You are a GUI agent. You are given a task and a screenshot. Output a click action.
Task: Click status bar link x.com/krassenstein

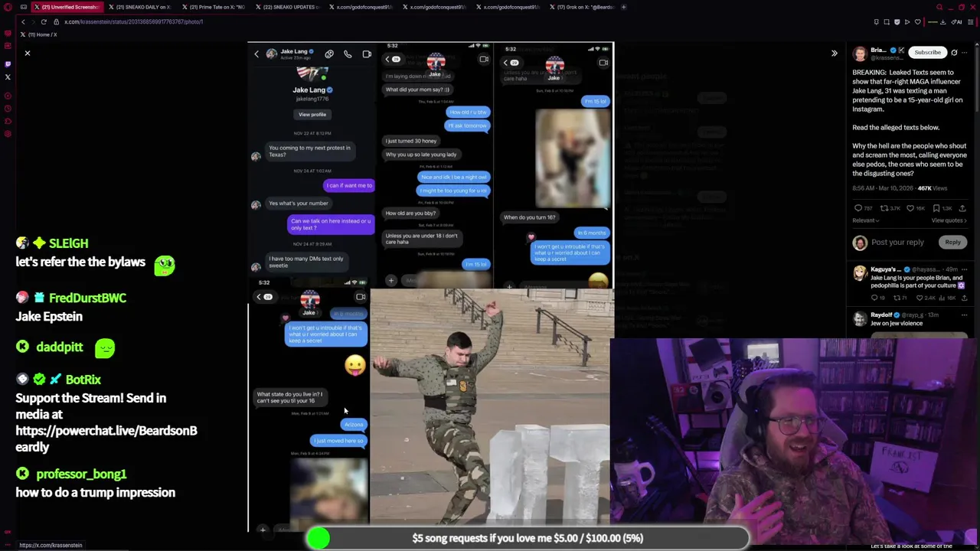pos(51,546)
